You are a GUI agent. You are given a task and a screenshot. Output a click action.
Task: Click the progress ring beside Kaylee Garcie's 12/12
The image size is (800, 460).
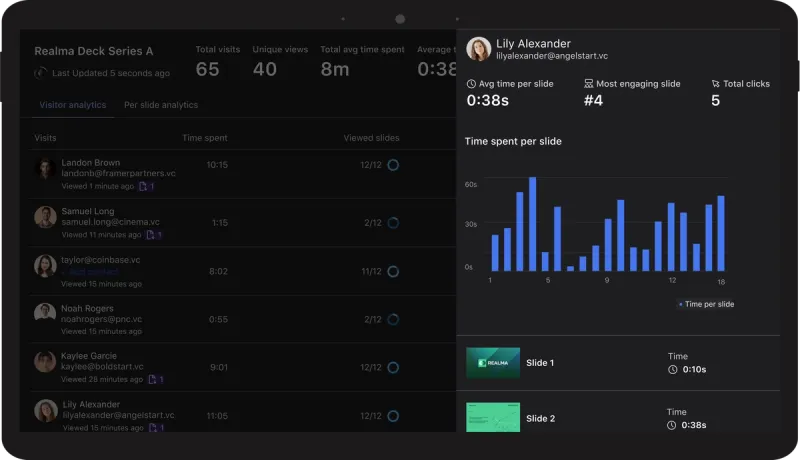click(x=393, y=367)
